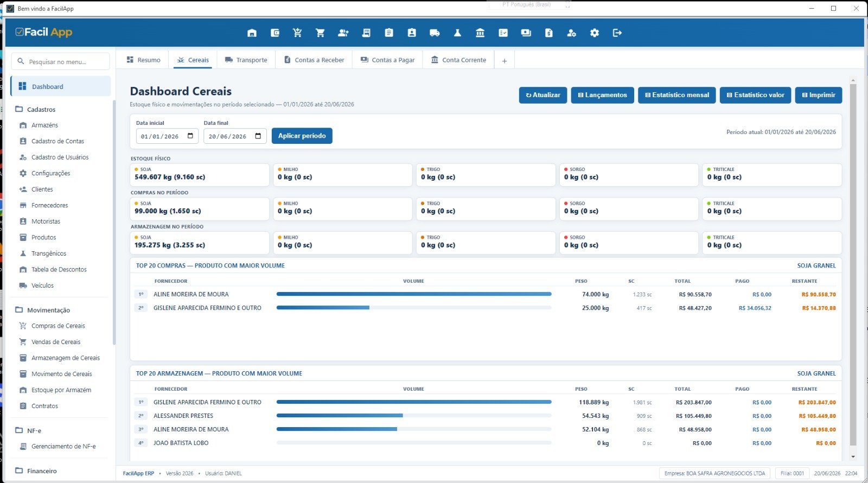
Task: Collapse the NF-e folder section
Action: click(28, 431)
